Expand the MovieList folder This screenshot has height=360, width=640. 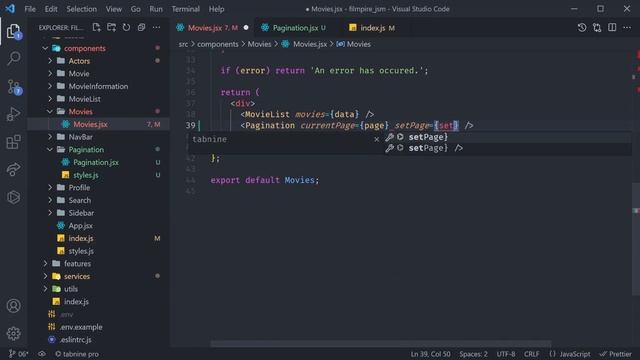tap(50, 99)
